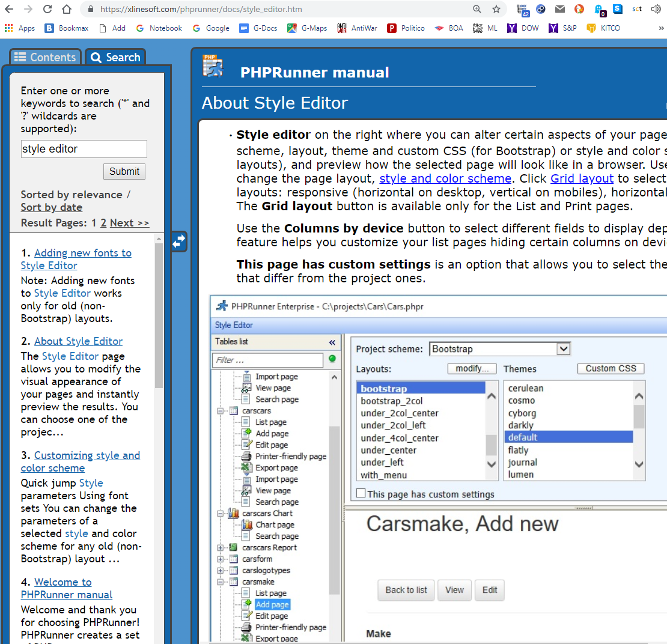
Task: Open the Project scheme dropdown
Action: point(563,349)
